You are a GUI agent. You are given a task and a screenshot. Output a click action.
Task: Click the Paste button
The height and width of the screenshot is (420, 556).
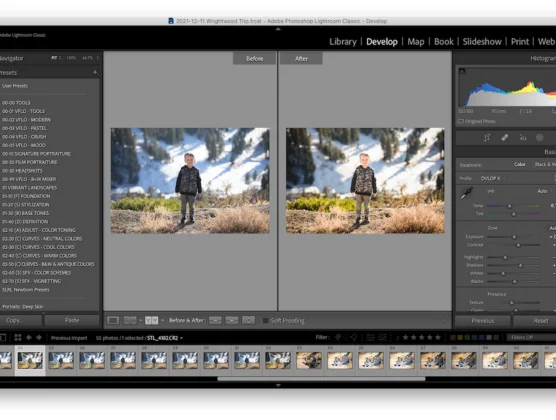coord(72,320)
